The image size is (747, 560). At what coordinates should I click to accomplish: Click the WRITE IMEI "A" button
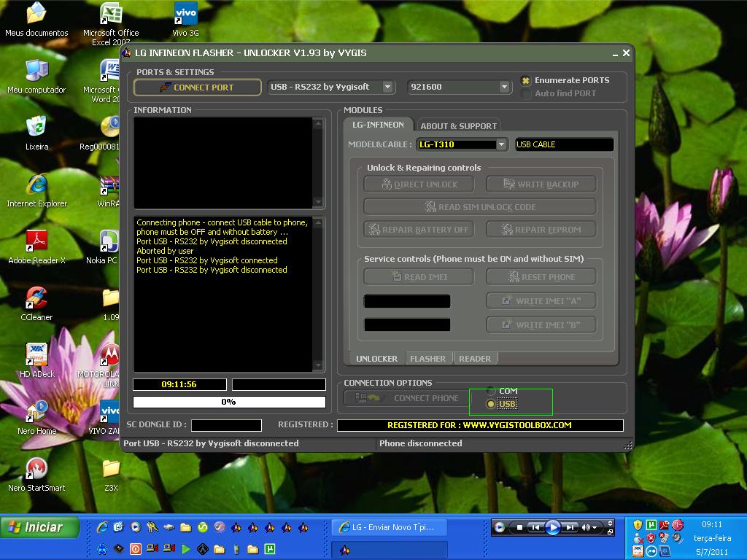pos(541,301)
